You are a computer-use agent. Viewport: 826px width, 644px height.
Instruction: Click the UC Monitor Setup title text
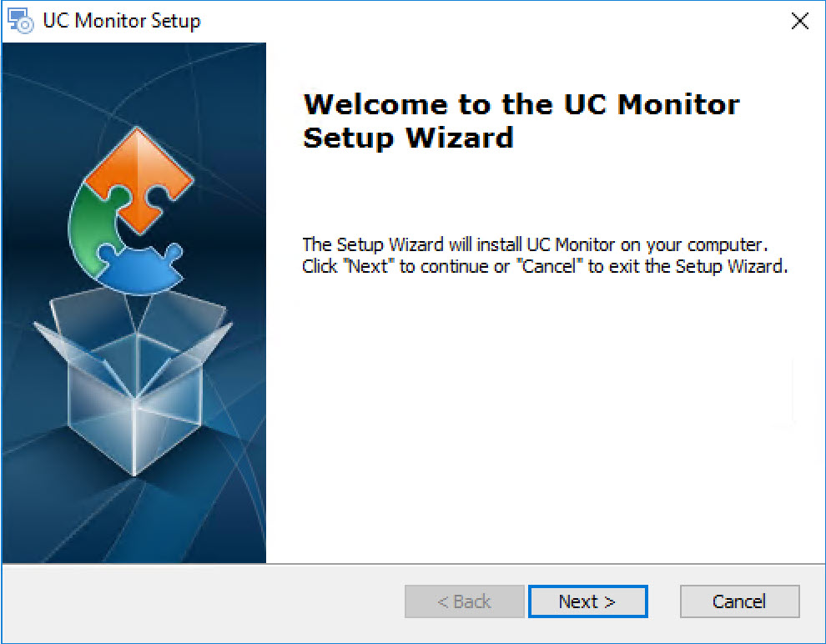(x=122, y=21)
